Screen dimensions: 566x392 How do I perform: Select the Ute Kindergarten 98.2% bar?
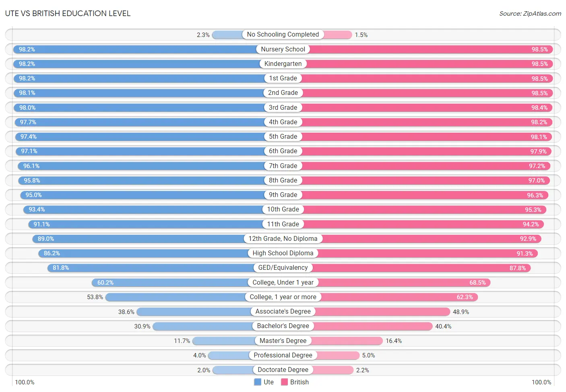click(137, 64)
